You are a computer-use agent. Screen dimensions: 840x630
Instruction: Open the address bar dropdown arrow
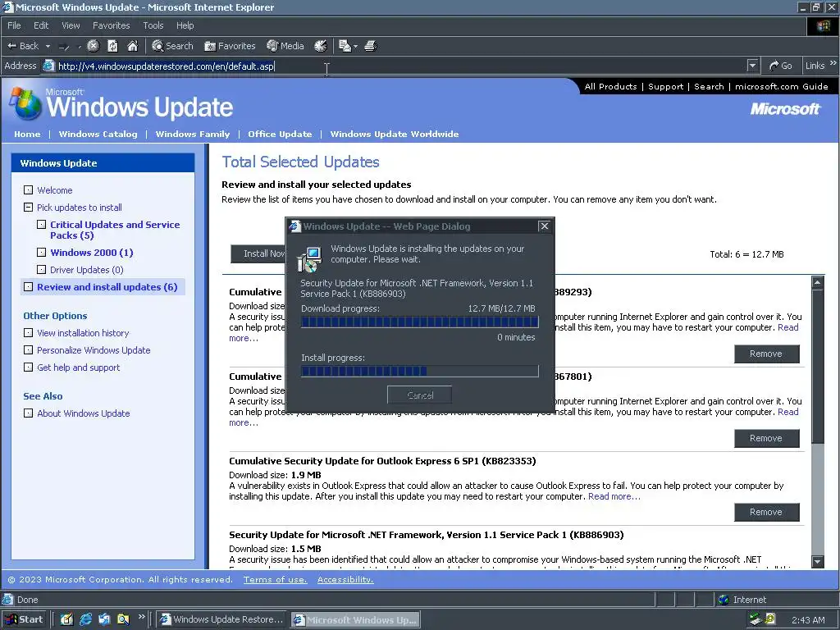coord(753,66)
